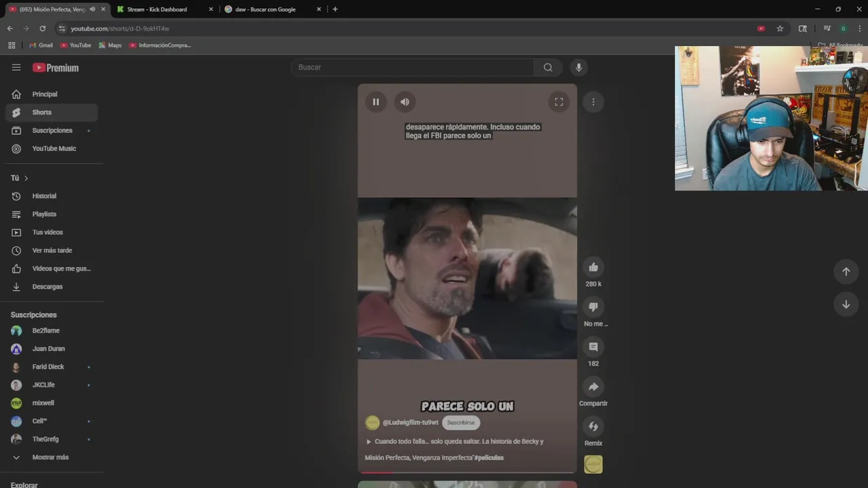Viewport: 868px width, 488px height.
Task: Open Maps bookmark
Action: click(110, 45)
